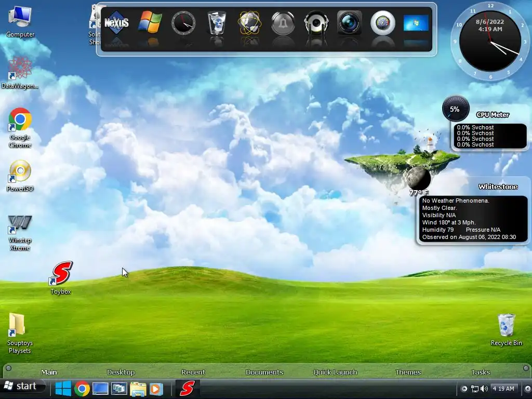Image resolution: width=532 pixels, height=399 pixels.
Task: Open the headphones audio icon in the dock
Action: click(316, 23)
